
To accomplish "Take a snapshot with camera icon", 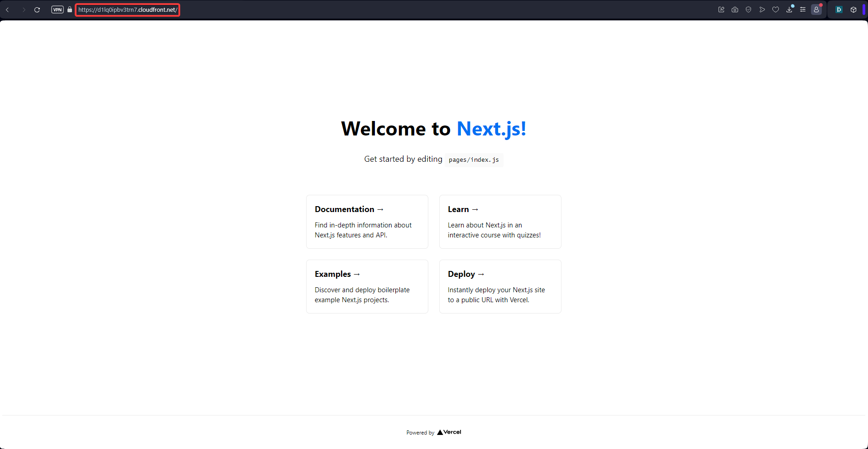I will pyautogui.click(x=735, y=10).
